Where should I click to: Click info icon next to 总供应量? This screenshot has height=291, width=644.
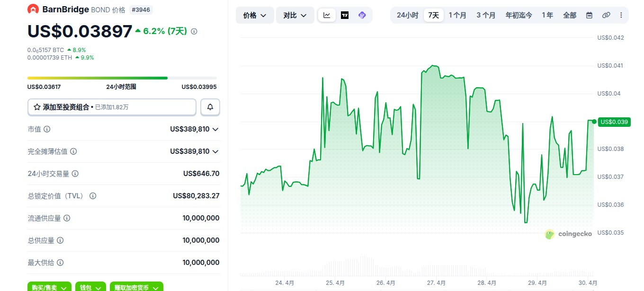(x=60, y=240)
